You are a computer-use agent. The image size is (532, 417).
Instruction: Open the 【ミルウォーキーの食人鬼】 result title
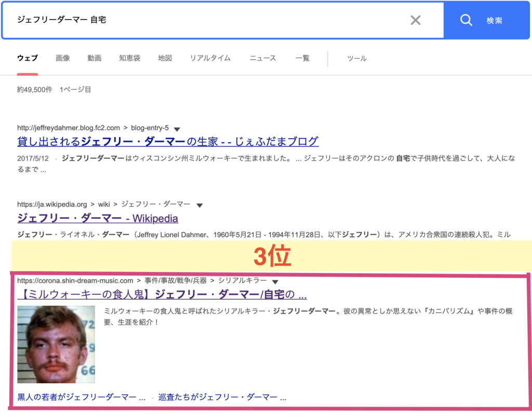tap(162, 295)
